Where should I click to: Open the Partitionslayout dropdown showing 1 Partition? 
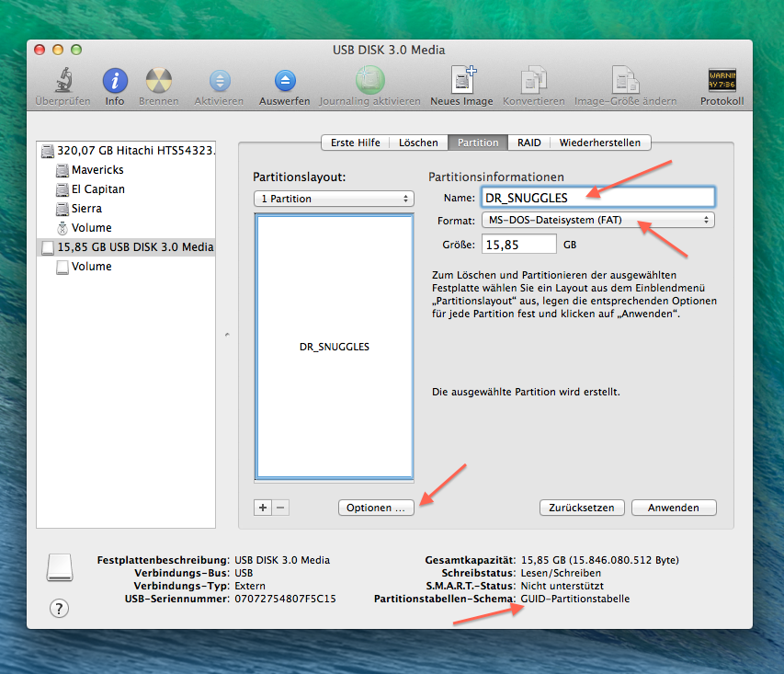coord(334,199)
